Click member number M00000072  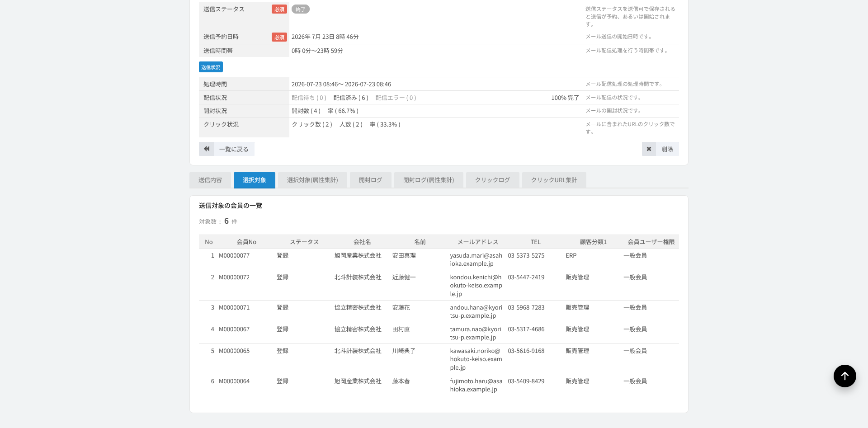pos(234,277)
